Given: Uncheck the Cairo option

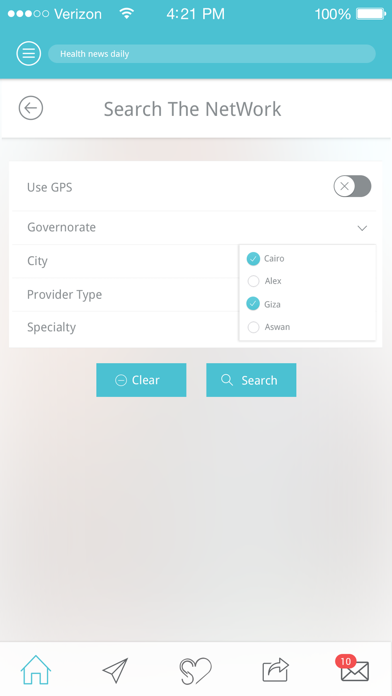Looking at the screenshot, I should click(253, 259).
